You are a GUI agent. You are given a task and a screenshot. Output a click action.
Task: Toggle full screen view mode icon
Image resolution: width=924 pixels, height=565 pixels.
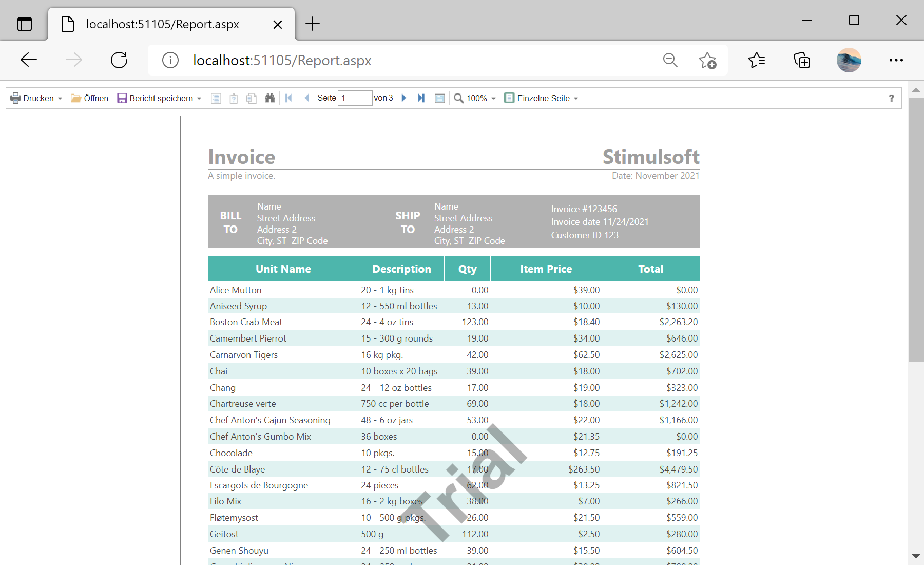[440, 98]
